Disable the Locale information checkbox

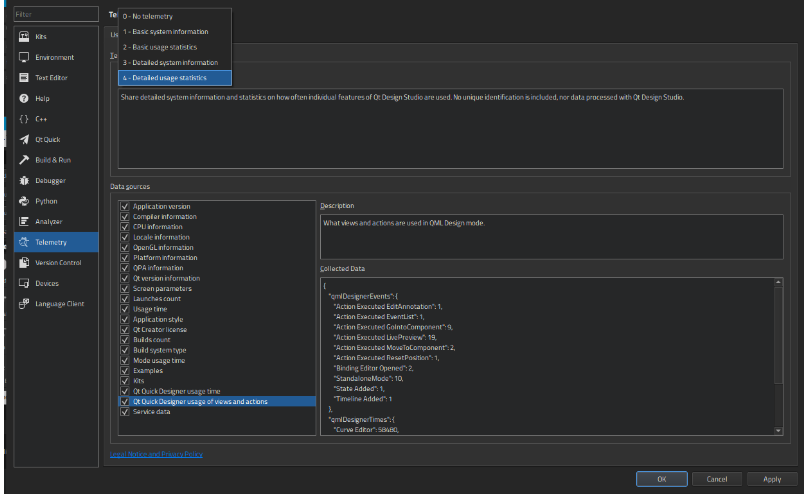[x=125, y=237]
